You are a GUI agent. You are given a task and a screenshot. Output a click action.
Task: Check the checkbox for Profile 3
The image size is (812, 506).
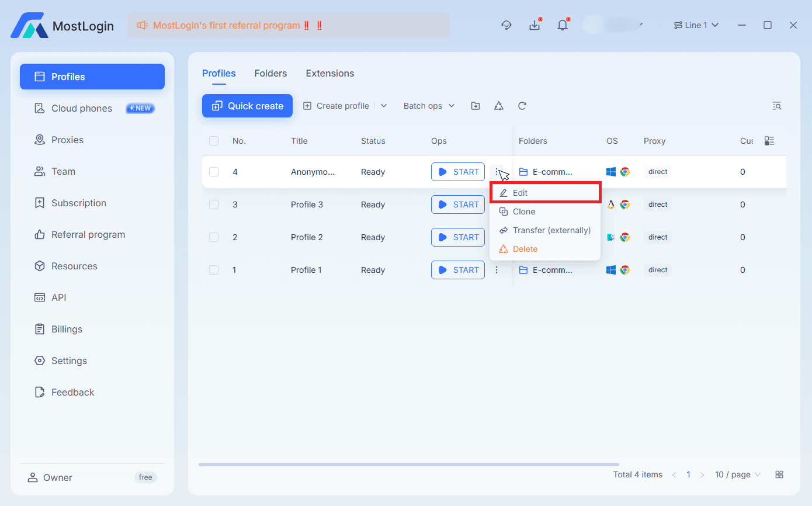[x=214, y=205]
